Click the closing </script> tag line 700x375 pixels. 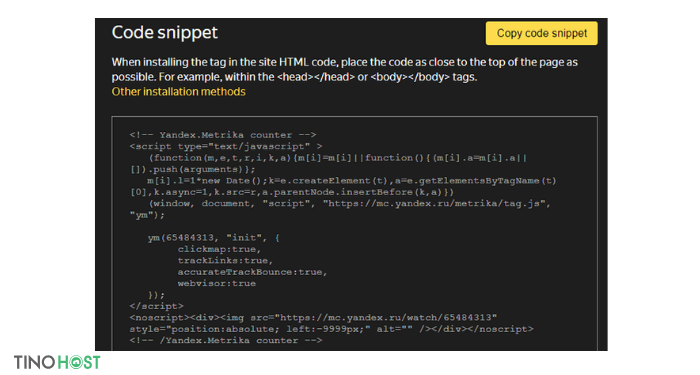pyautogui.click(x=156, y=306)
